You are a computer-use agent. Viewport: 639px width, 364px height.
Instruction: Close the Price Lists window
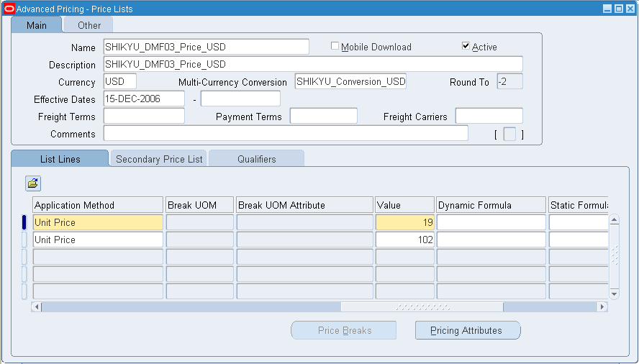[630, 9]
